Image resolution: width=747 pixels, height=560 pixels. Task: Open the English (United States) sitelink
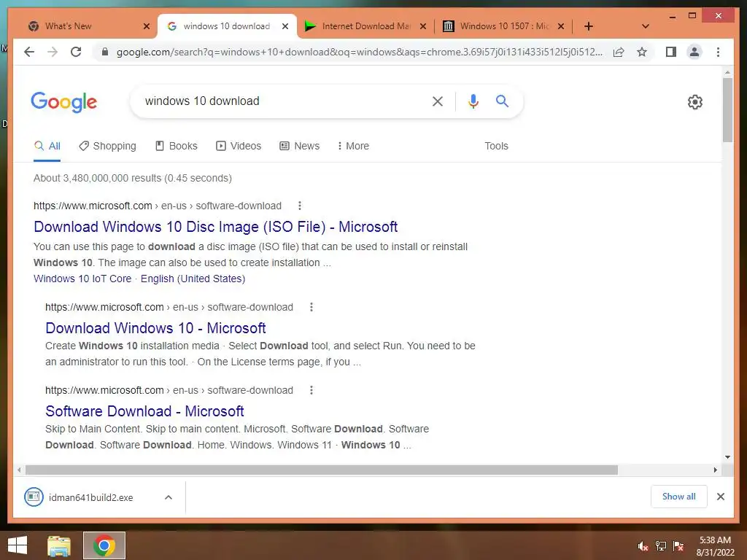193,279
